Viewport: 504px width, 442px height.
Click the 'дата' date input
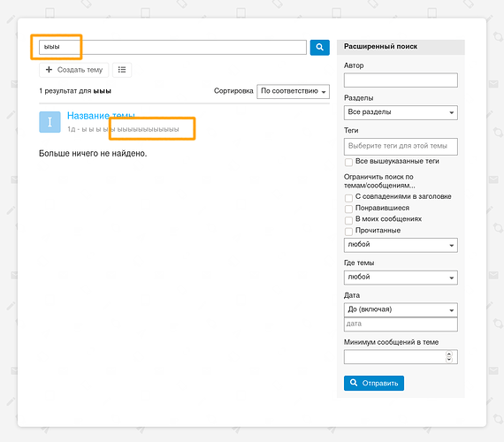click(401, 324)
